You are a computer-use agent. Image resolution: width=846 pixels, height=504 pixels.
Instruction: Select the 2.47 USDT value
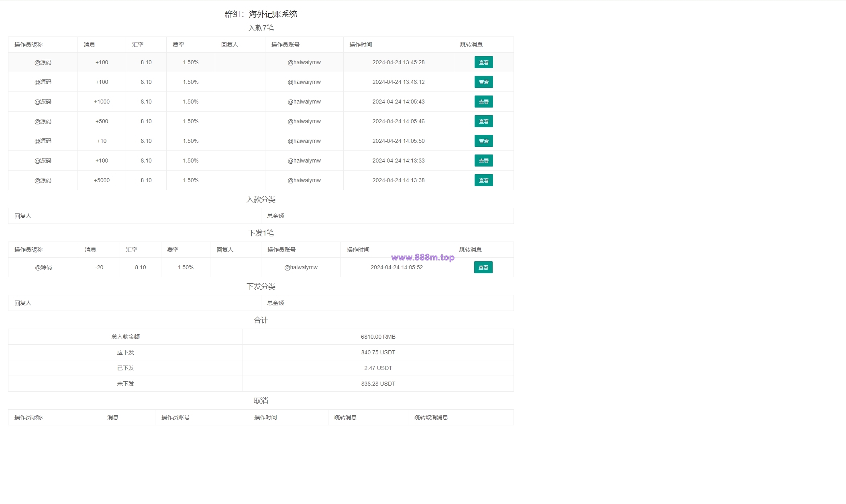point(378,368)
